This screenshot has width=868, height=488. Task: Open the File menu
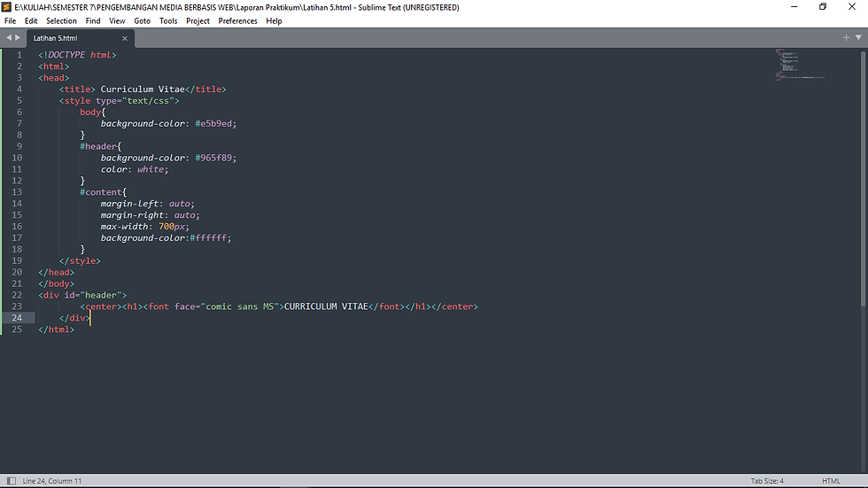tap(10, 21)
